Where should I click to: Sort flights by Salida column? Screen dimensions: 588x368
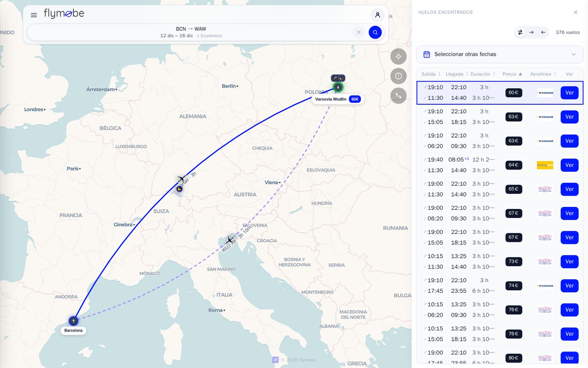point(431,74)
